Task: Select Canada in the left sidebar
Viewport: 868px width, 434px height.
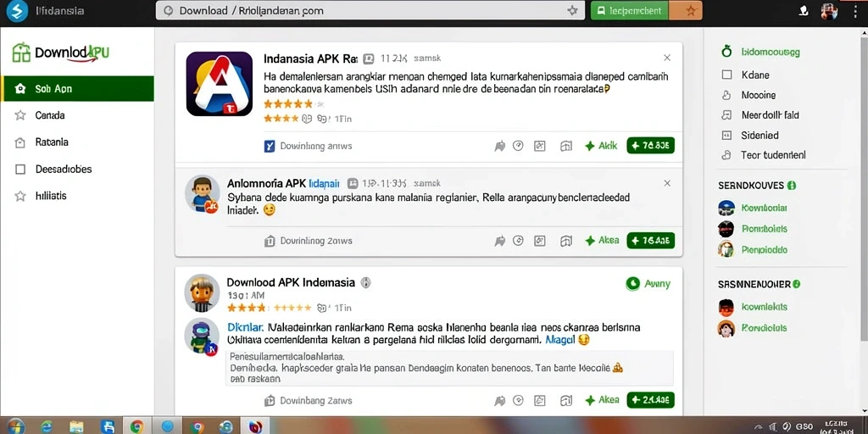Action: coord(50,115)
